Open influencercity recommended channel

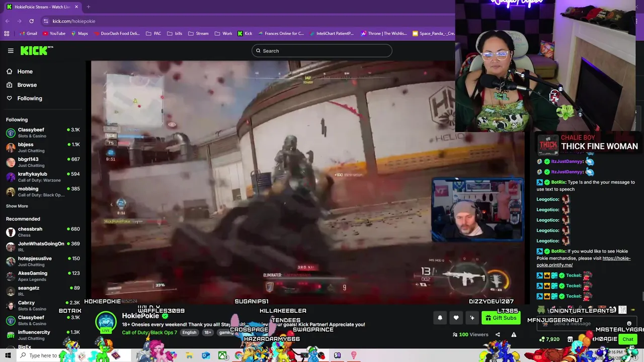click(x=43, y=335)
